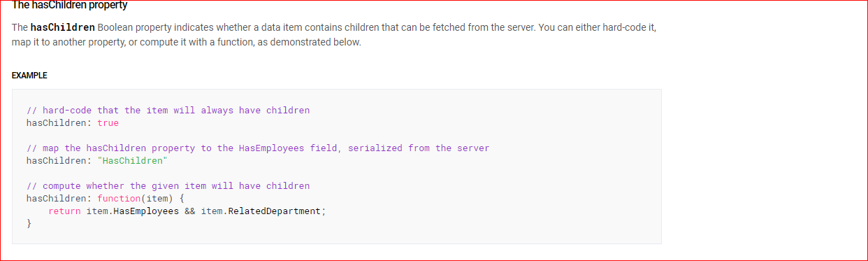Click the && operator in the code
Image resolution: width=868 pixels, height=261 pixels.
click(189, 211)
